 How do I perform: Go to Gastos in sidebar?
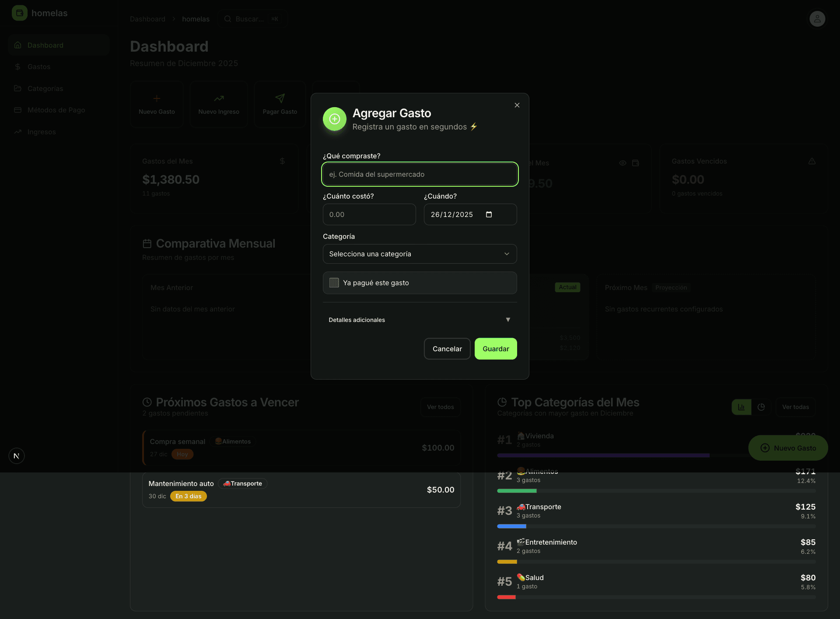point(39,66)
